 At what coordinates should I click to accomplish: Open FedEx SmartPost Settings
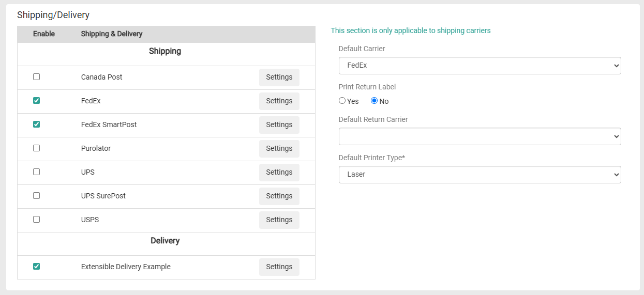click(x=279, y=125)
